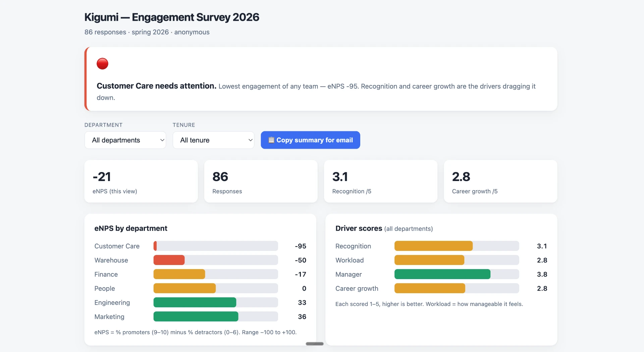Open the Tenure dropdown
Screen dimensions: 644x352
[213, 140]
